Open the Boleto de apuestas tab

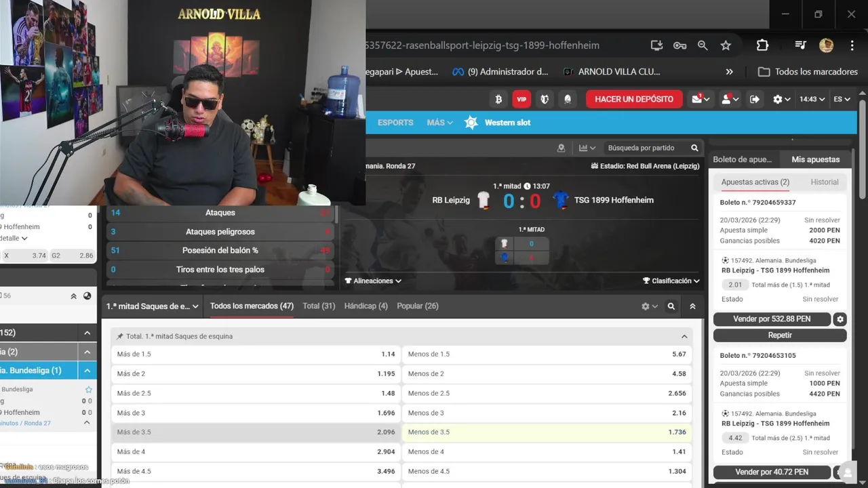(743, 159)
